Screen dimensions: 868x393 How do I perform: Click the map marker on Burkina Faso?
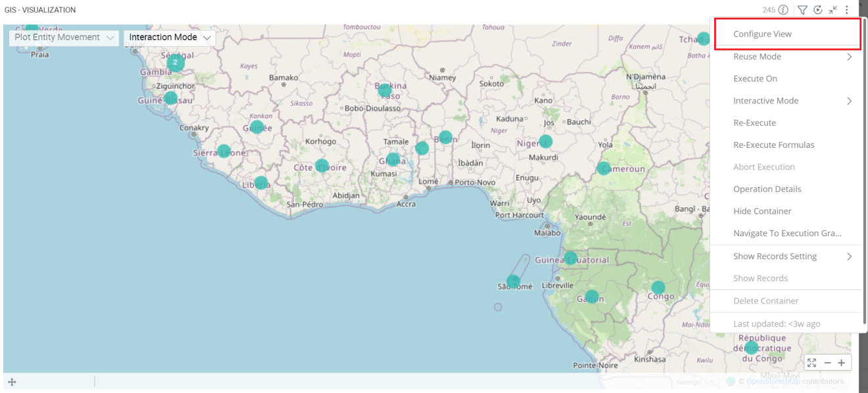(385, 90)
